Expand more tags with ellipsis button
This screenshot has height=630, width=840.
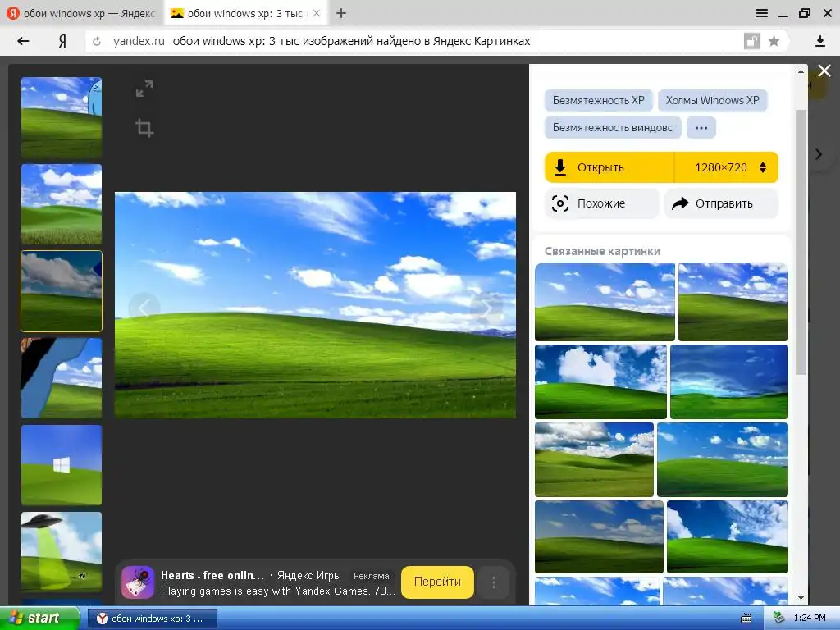(x=701, y=127)
